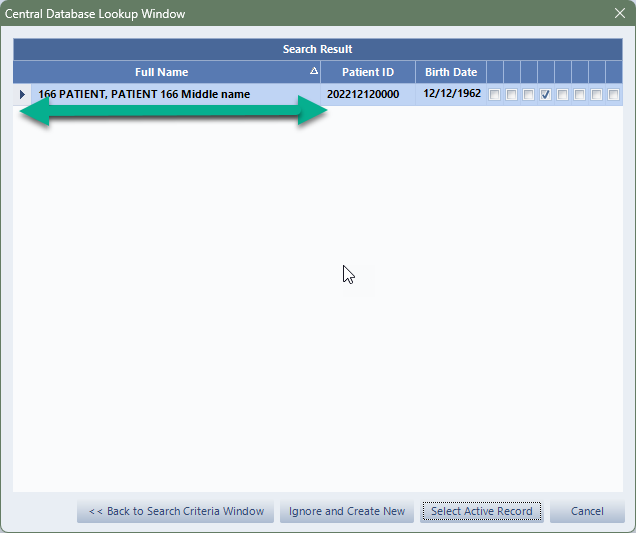The width and height of the screenshot is (636, 533).
Task: Go back to Search Criteria Window
Action: coord(176,511)
